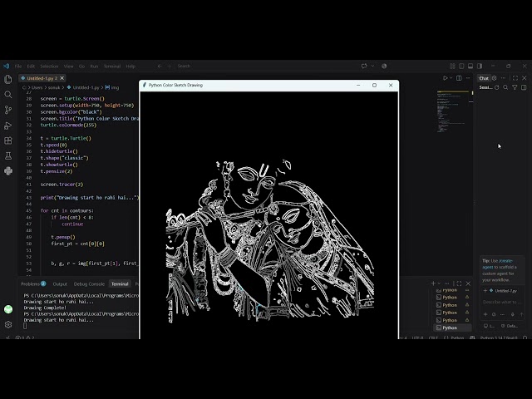Open the new terminal launch profile dropdown
Screen dimensions: 532x399
point(439,283)
